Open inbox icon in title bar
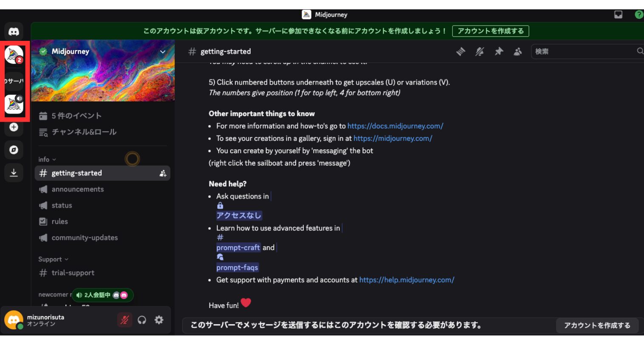 tap(619, 14)
